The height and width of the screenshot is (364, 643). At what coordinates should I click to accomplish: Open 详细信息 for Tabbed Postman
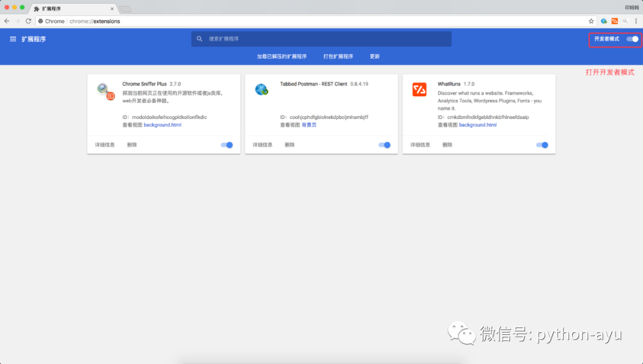point(263,145)
